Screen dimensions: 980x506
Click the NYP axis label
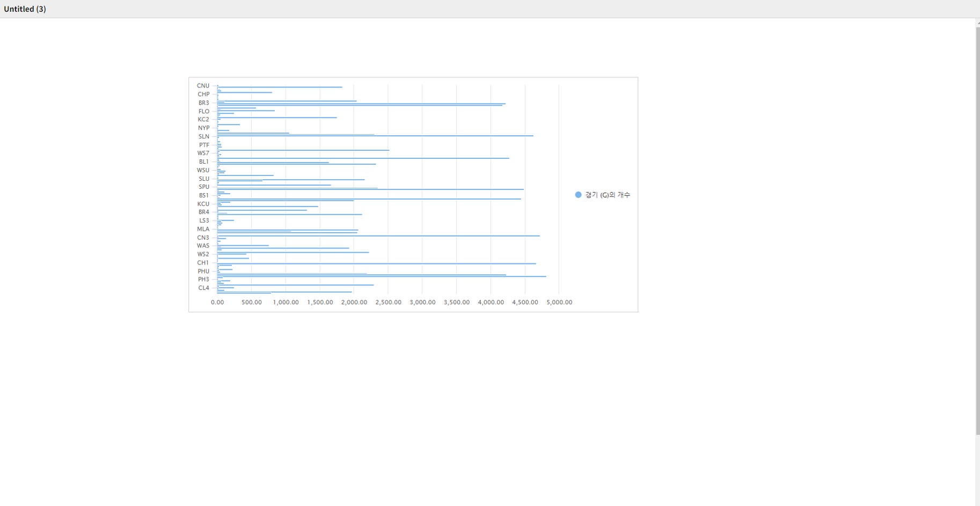pos(203,128)
